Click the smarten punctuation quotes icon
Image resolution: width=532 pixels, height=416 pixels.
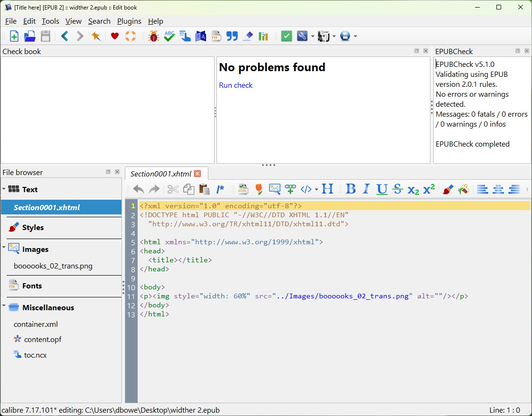pyautogui.click(x=232, y=36)
